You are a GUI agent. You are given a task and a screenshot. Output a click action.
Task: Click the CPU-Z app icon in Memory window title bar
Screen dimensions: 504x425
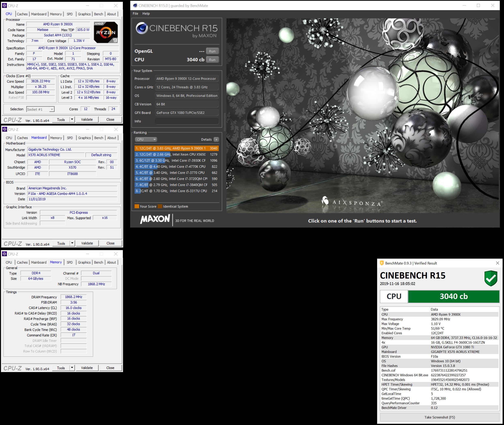[4, 254]
